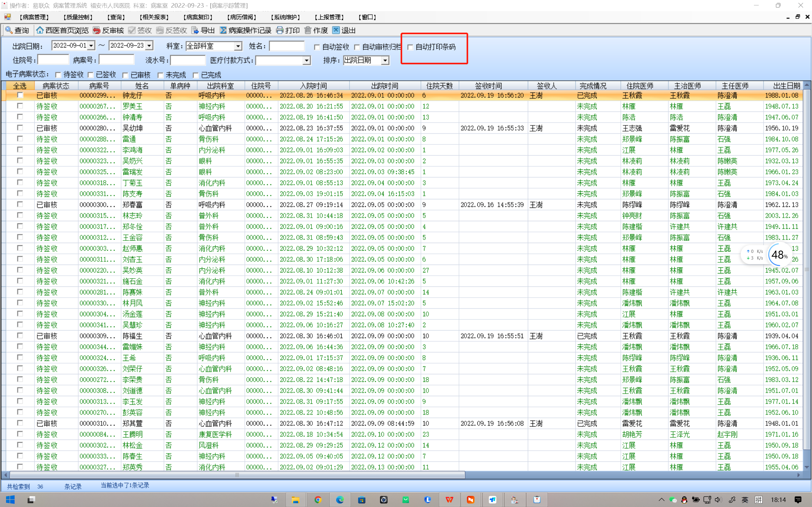Click the 反审核 toolbar icon
Screen dimensions: 812x507
click(97, 30)
